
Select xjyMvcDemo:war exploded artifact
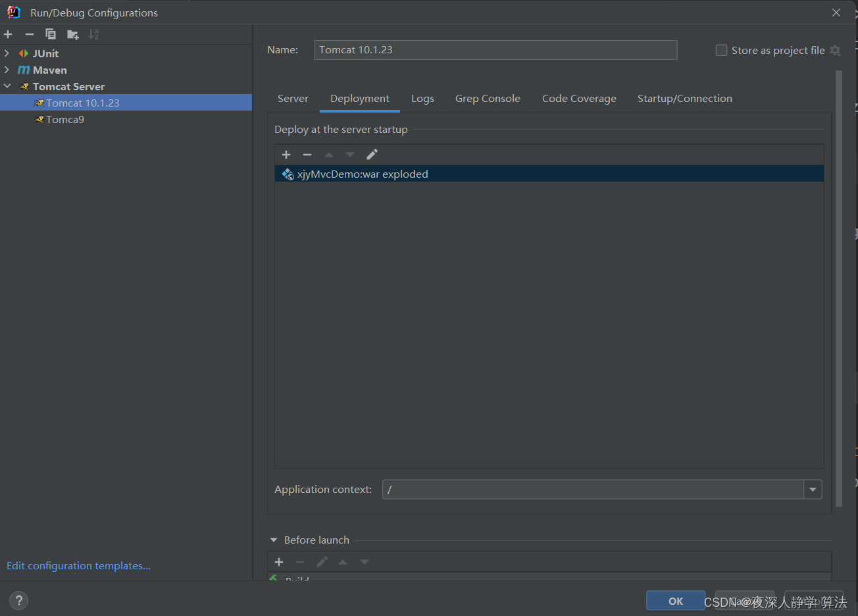(x=549, y=174)
